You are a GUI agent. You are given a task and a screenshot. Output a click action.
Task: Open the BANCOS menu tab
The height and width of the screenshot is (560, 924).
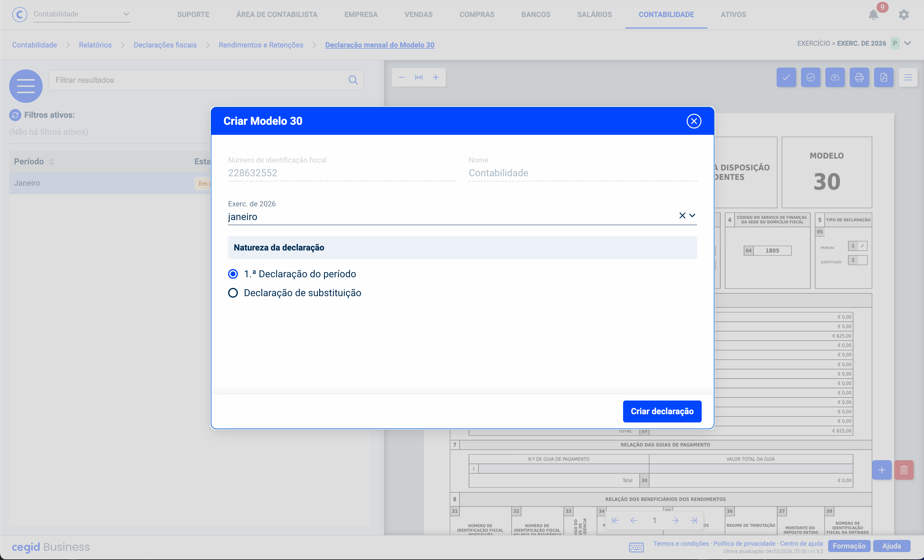[535, 15]
